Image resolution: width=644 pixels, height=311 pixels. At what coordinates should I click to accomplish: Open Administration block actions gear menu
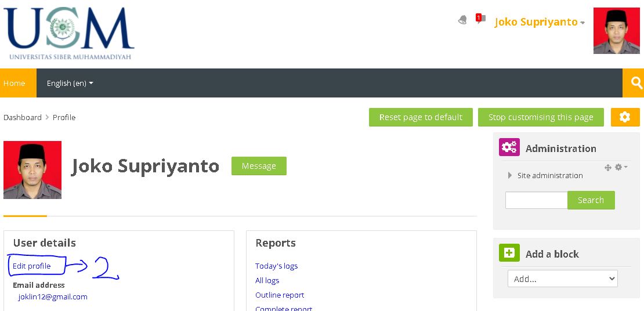[x=620, y=167]
